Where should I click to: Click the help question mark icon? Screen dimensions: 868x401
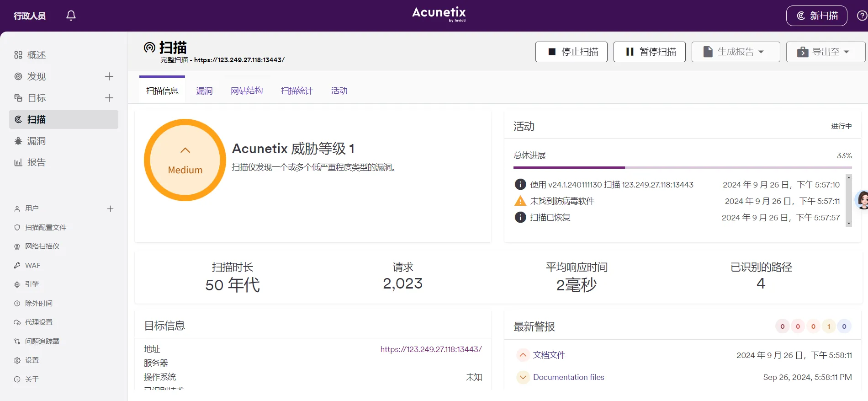[x=862, y=16]
